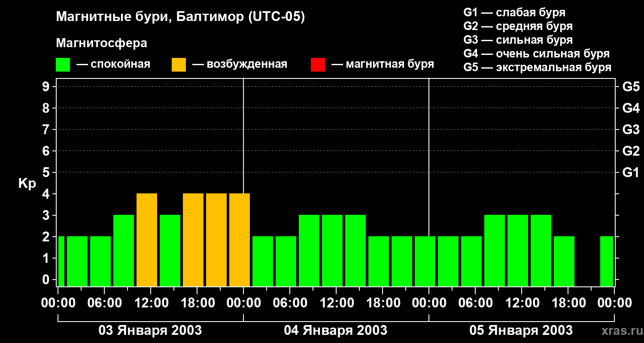Click the "05 Января 2003" date label
This screenshot has height=343, width=644.
pos(521,331)
